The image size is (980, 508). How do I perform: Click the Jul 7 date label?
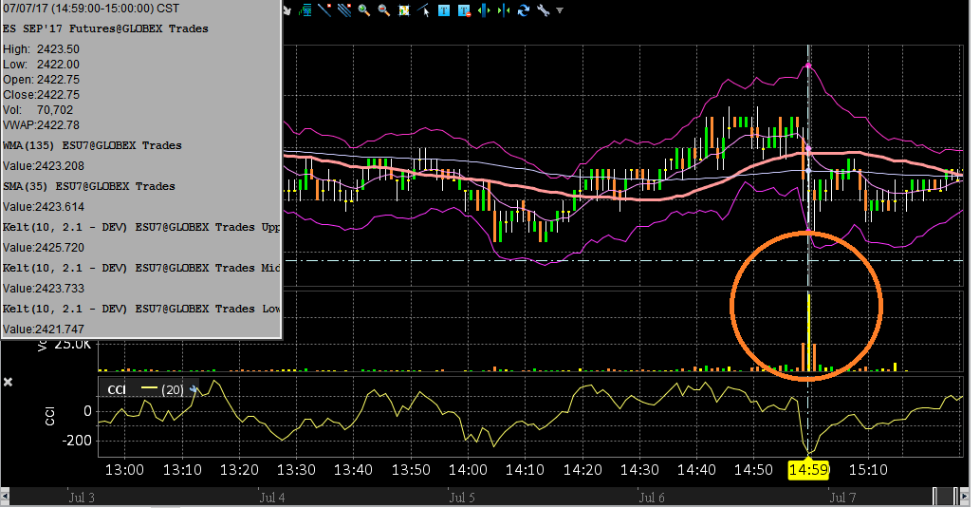pyautogui.click(x=841, y=498)
